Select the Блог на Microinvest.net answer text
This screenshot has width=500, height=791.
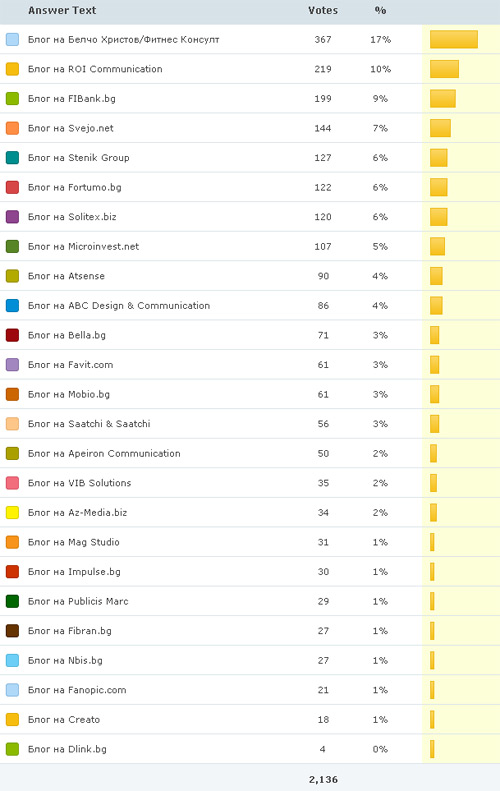tap(83, 246)
